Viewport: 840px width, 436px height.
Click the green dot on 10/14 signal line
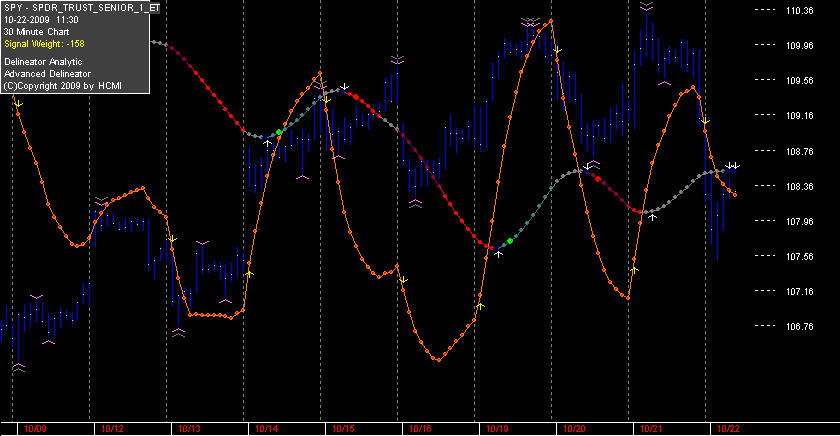pos(279,132)
